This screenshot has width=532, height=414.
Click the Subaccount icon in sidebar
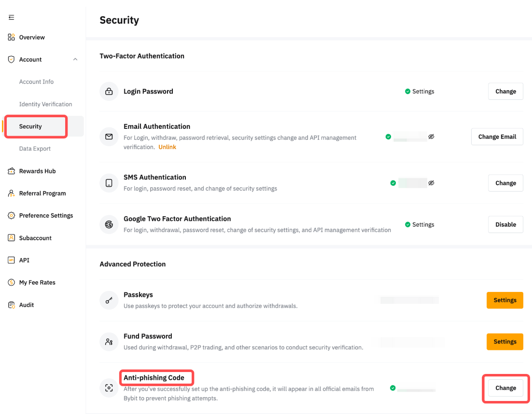(11, 238)
